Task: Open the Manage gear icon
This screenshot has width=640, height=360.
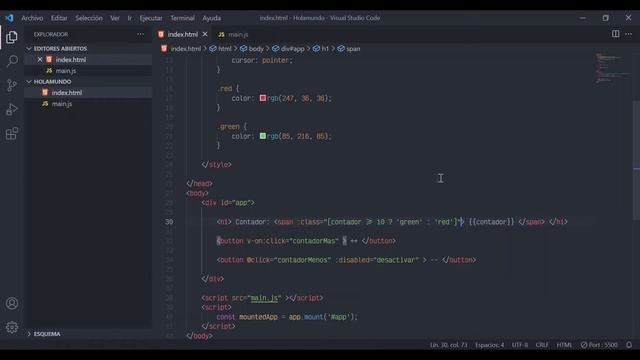Action: 12,327
